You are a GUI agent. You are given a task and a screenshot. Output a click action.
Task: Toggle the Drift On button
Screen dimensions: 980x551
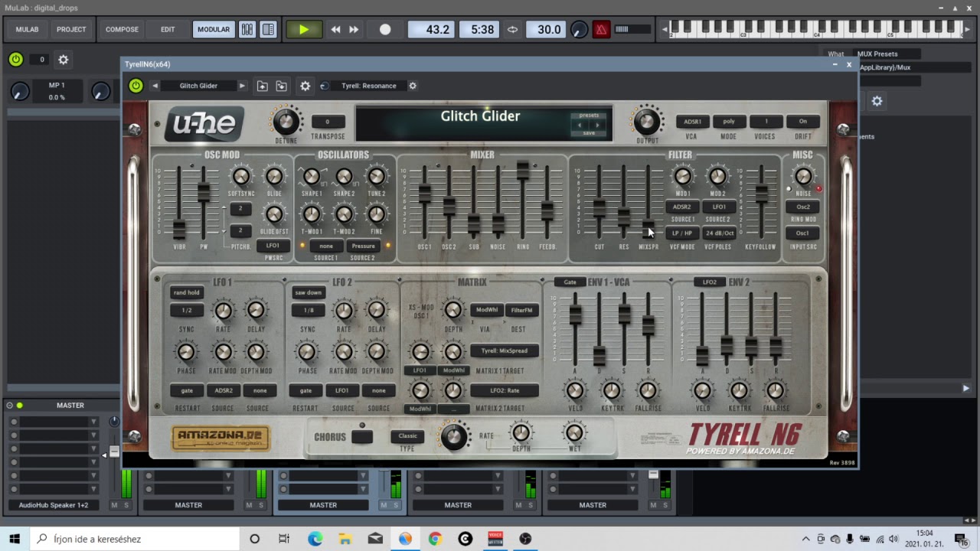click(x=802, y=122)
